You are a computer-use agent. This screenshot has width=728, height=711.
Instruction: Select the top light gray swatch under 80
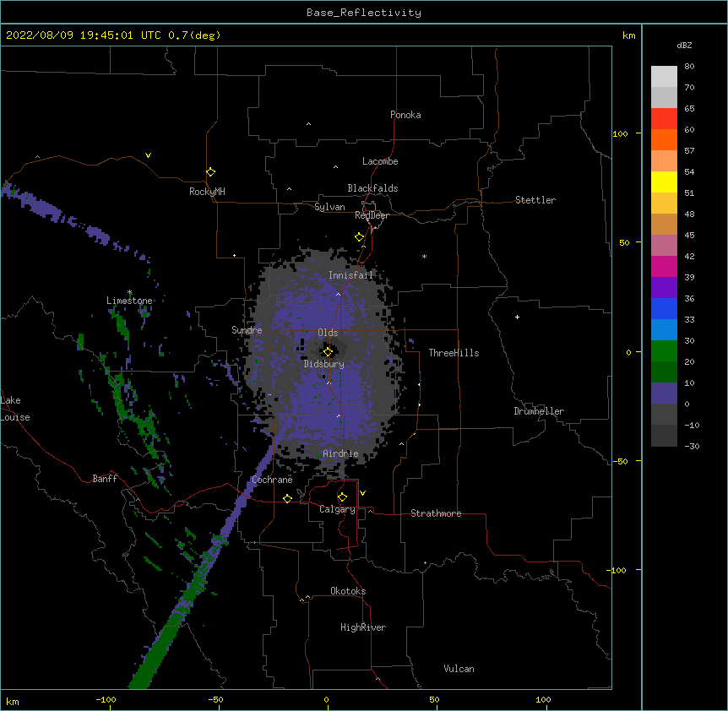point(664,76)
